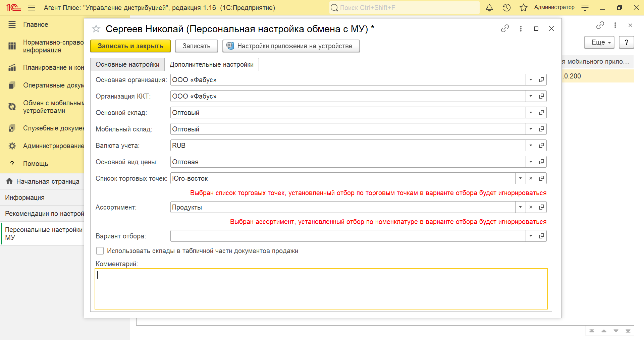Open Валюта учета linked record
Image resolution: width=644 pixels, height=340 pixels.
pos(541,146)
